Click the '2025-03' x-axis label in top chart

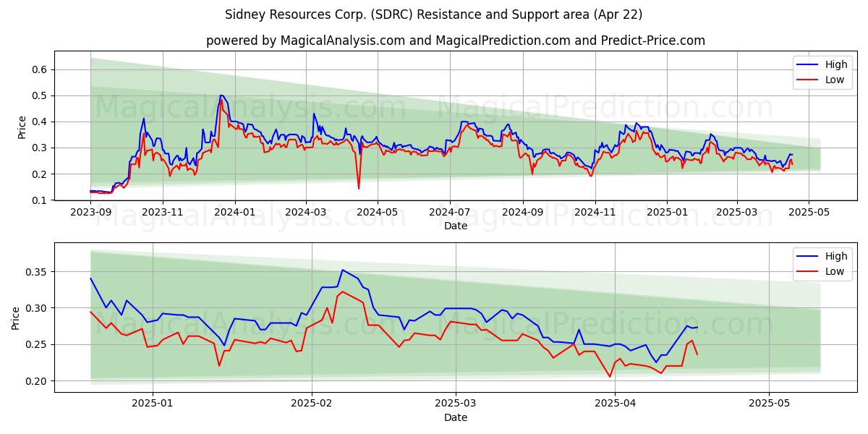pyautogui.click(x=737, y=213)
